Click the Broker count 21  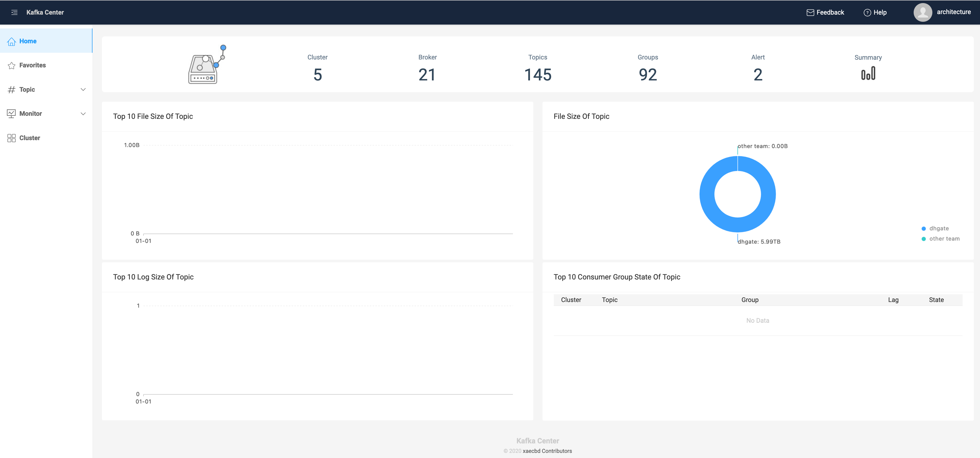click(427, 75)
